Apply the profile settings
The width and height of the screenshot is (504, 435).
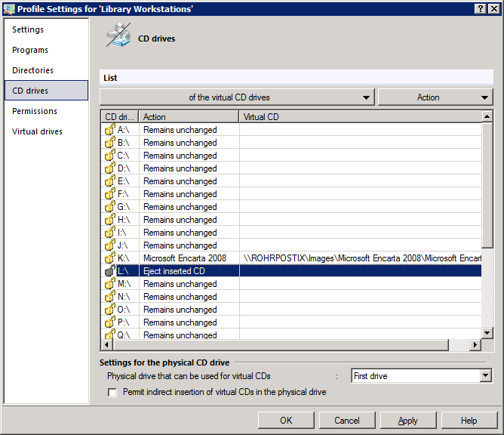click(x=408, y=420)
